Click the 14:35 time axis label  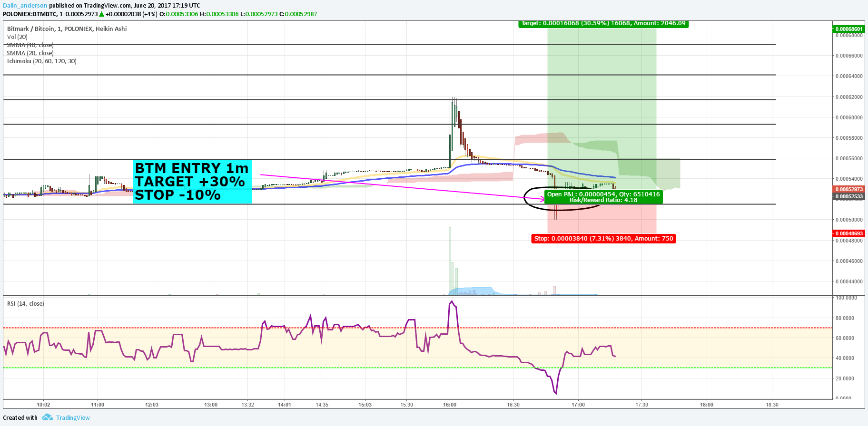tap(322, 405)
